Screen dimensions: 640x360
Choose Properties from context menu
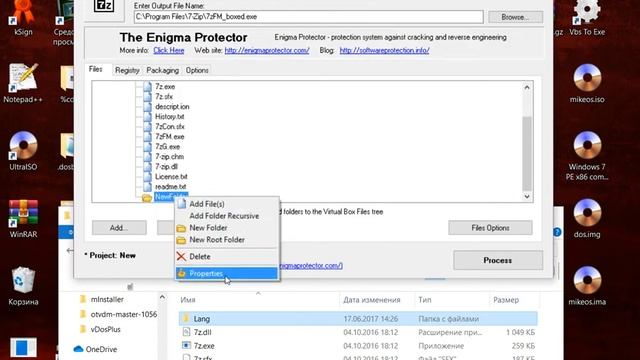coord(227,273)
